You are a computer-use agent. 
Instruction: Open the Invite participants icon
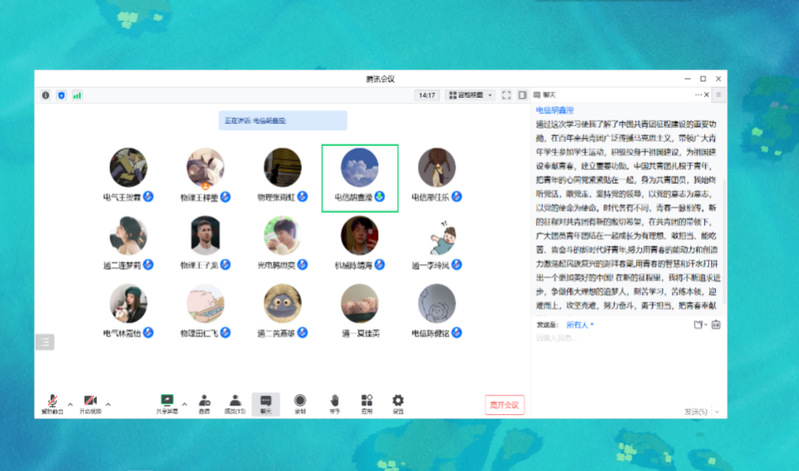click(204, 400)
